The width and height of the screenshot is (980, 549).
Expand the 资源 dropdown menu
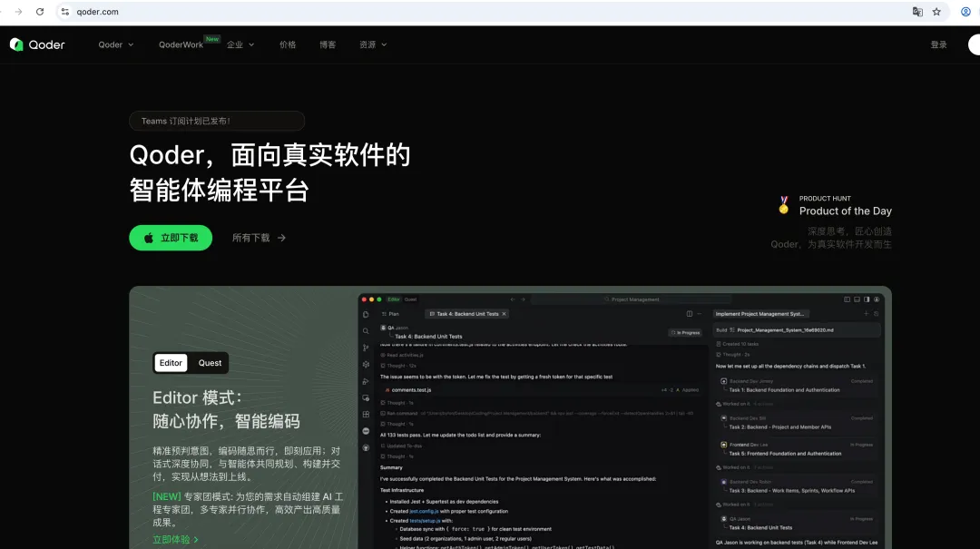tap(373, 44)
